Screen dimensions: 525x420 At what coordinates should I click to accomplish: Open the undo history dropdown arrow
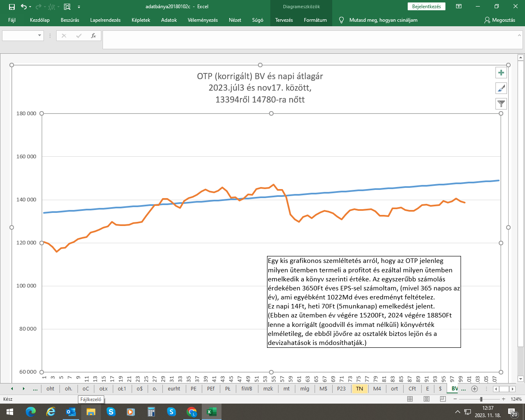point(30,7)
